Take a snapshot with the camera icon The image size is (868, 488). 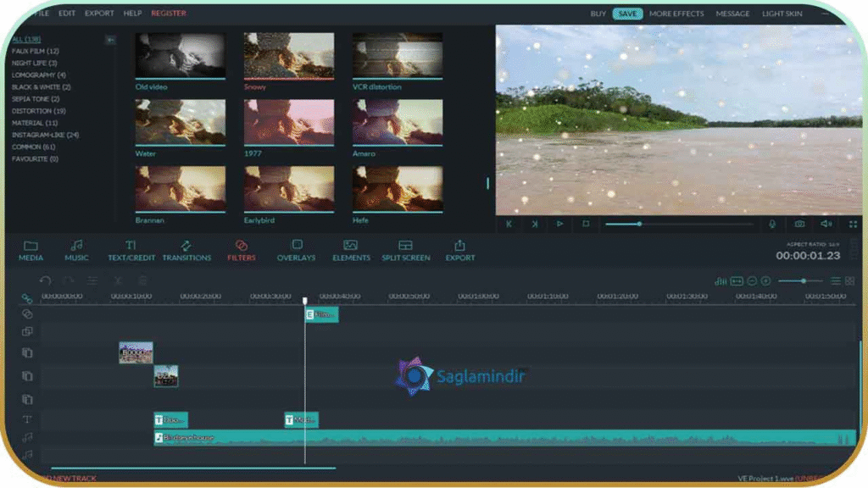click(x=798, y=224)
